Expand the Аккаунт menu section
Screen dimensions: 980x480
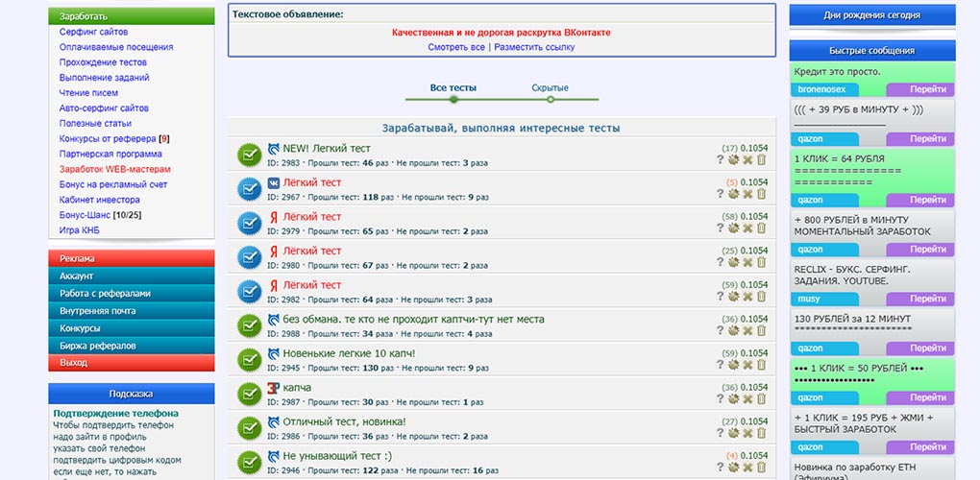(132, 276)
